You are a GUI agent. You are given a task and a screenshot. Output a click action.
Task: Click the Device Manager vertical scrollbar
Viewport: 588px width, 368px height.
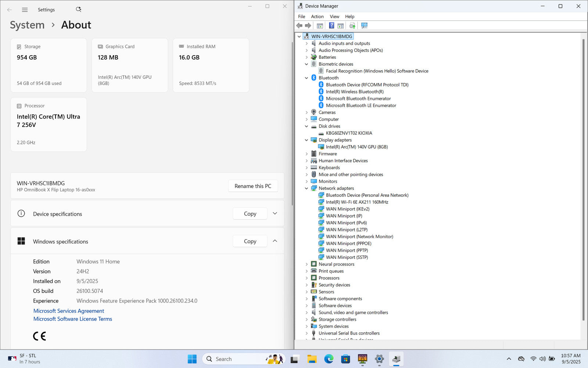[583, 177]
